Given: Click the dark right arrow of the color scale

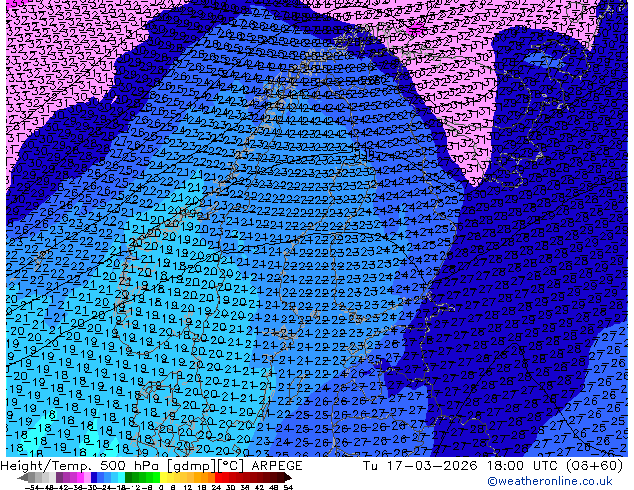Looking at the screenshot, I should 288,478.
